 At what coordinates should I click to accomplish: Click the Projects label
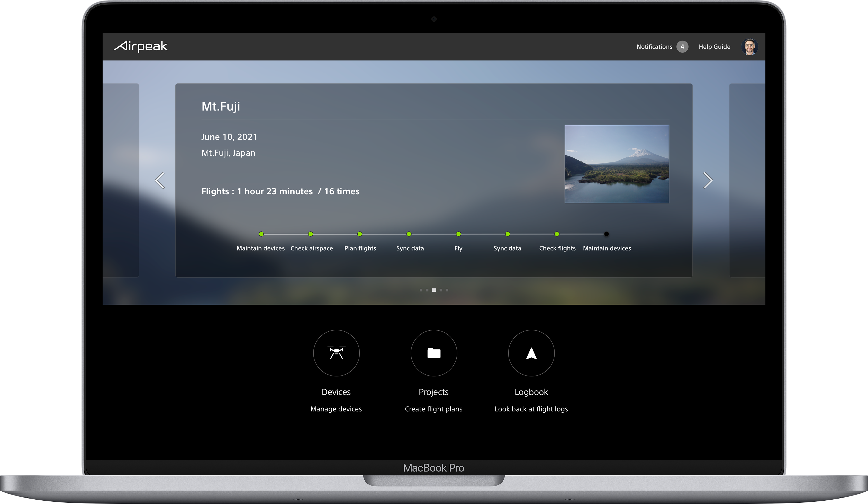tap(434, 392)
